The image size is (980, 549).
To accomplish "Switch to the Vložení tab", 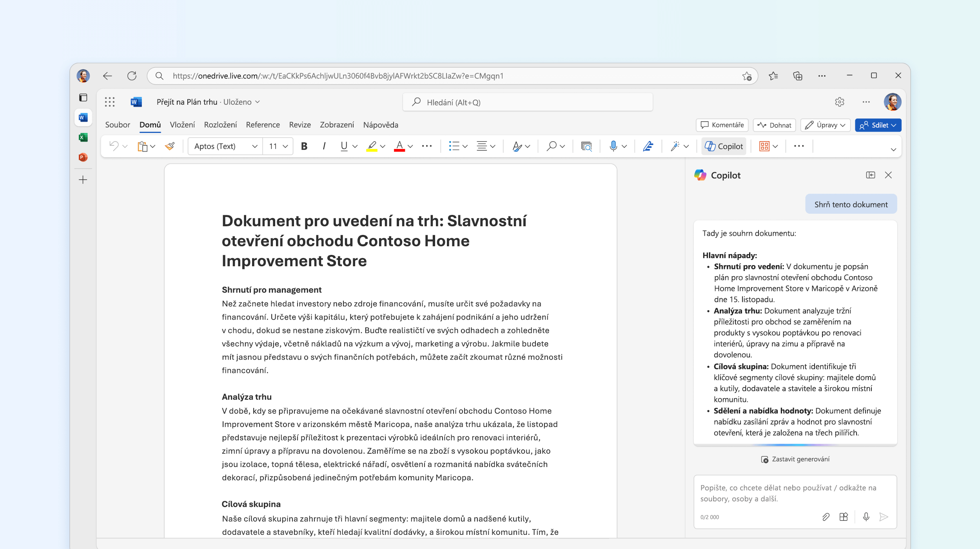I will 182,125.
